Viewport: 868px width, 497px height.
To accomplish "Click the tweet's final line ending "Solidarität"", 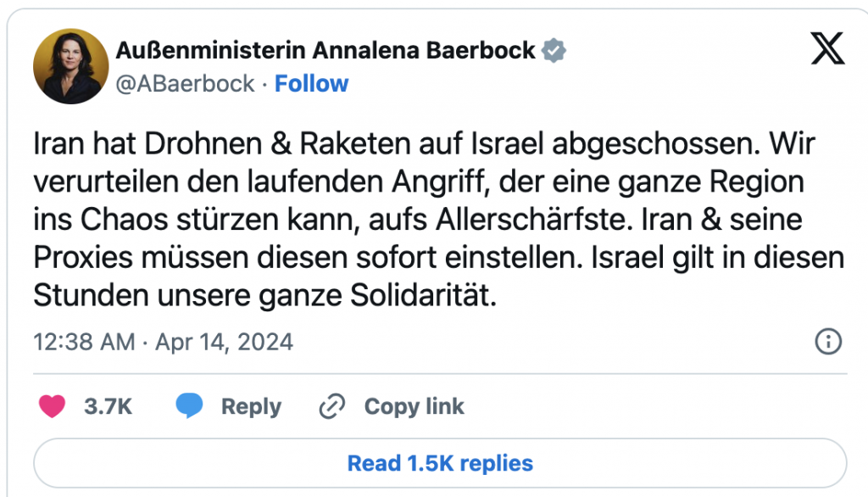I will point(263,294).
